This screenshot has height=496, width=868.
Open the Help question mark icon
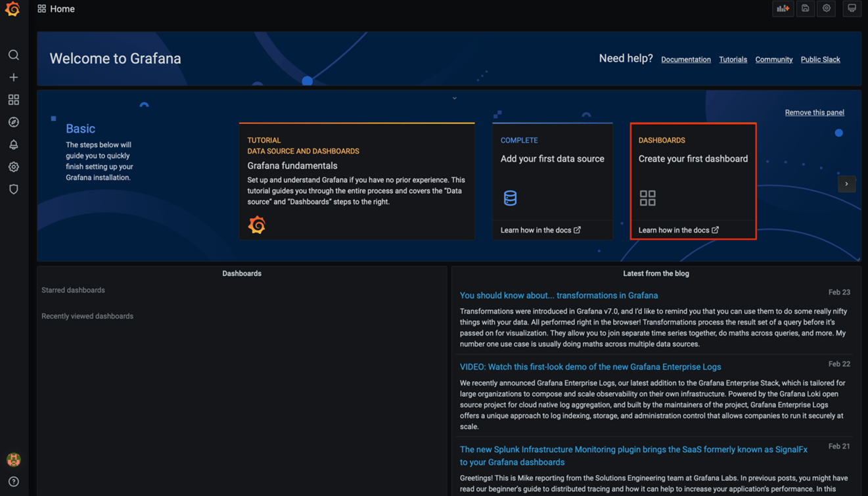[x=13, y=482]
